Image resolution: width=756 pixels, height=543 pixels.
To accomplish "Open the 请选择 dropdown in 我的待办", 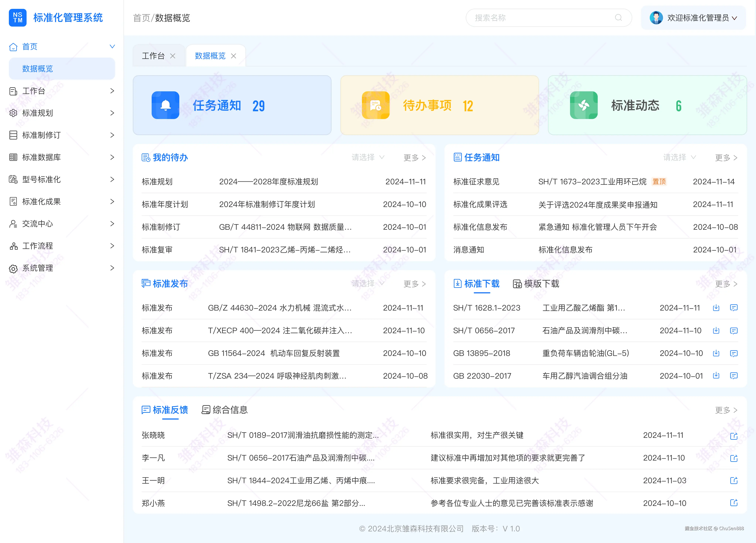I will coord(368,157).
